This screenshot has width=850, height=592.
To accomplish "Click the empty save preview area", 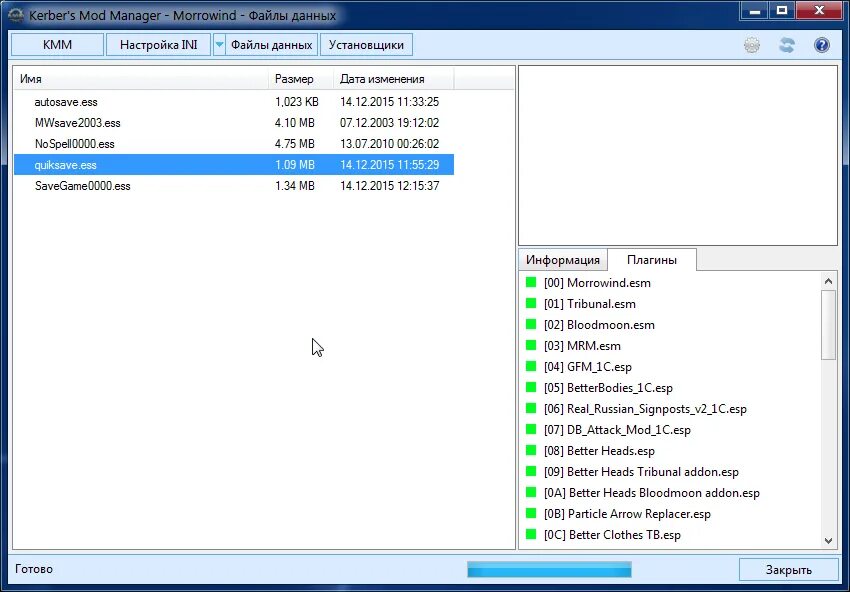I will click(678, 156).
